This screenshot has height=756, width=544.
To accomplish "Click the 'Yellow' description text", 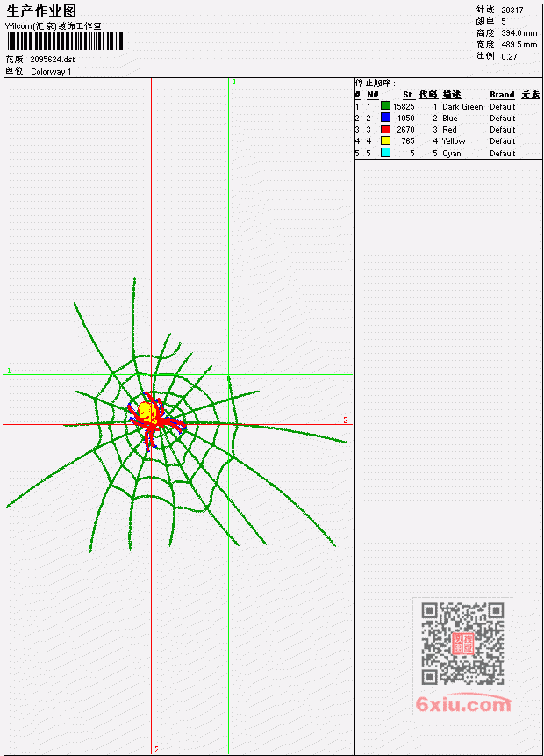I will coord(454,141).
